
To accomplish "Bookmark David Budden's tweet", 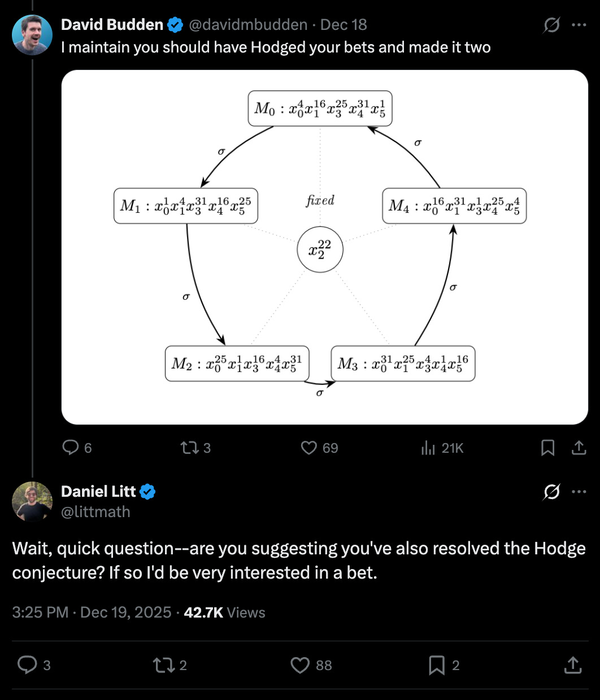I will coord(547,448).
